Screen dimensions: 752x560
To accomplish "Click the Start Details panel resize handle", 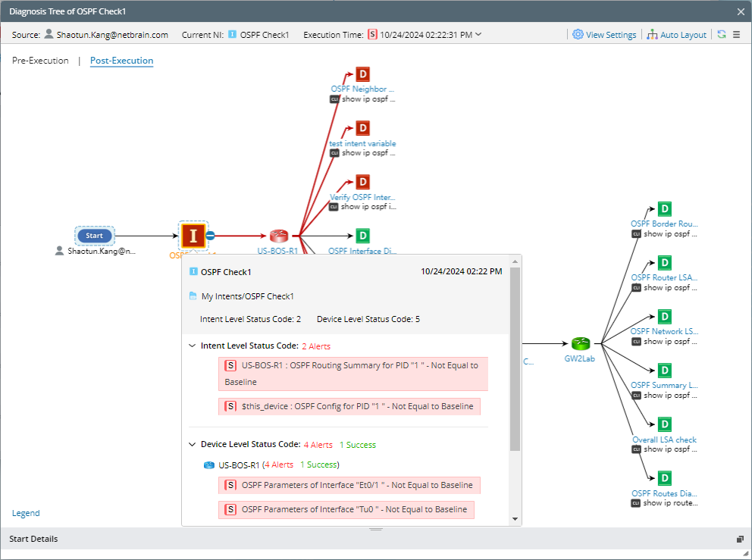I will pyautogui.click(x=376, y=530).
